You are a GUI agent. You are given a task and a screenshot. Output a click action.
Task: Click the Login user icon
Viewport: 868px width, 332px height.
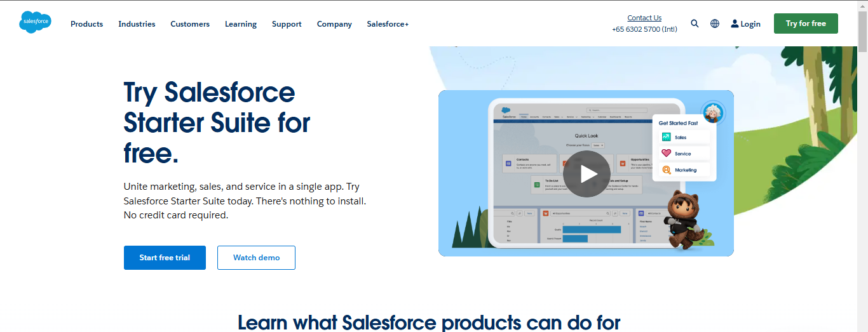[x=735, y=23]
